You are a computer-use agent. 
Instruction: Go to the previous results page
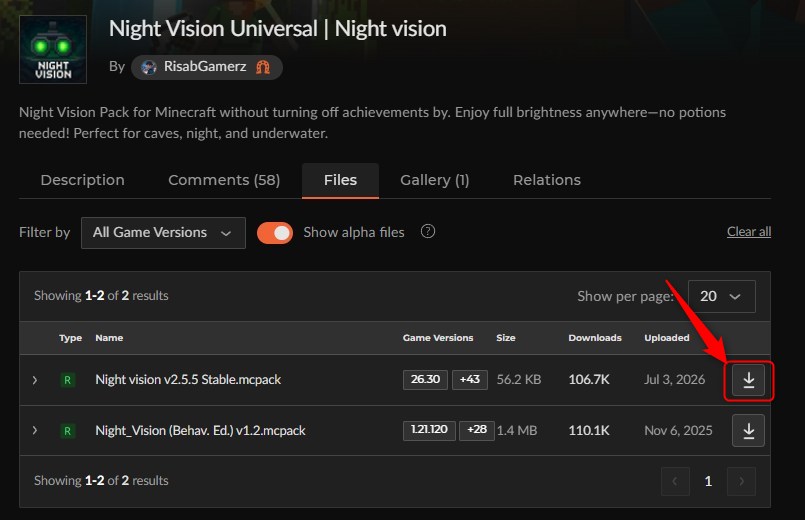[675, 481]
